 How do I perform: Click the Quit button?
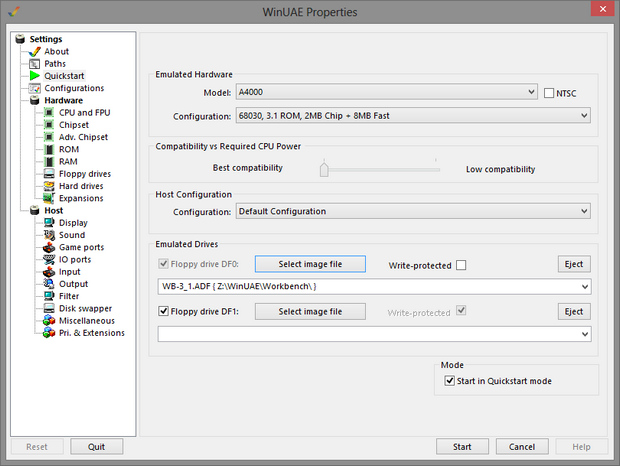96,447
